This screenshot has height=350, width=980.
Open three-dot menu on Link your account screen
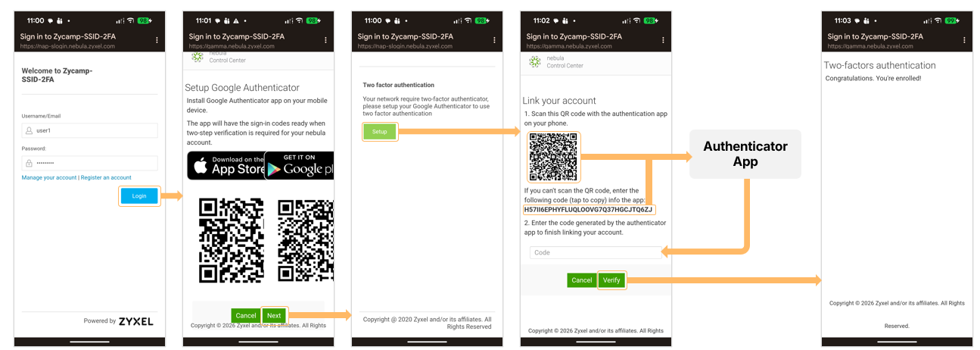click(663, 40)
